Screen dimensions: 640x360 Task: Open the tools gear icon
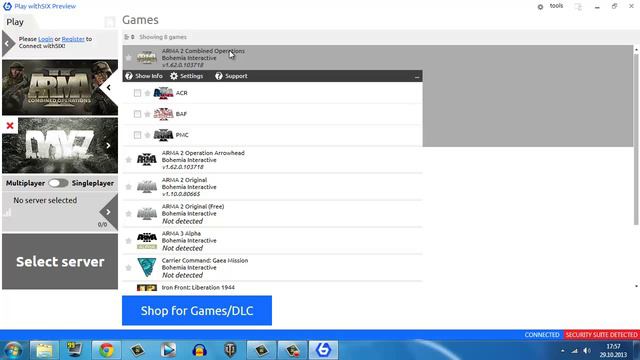[x=540, y=7]
